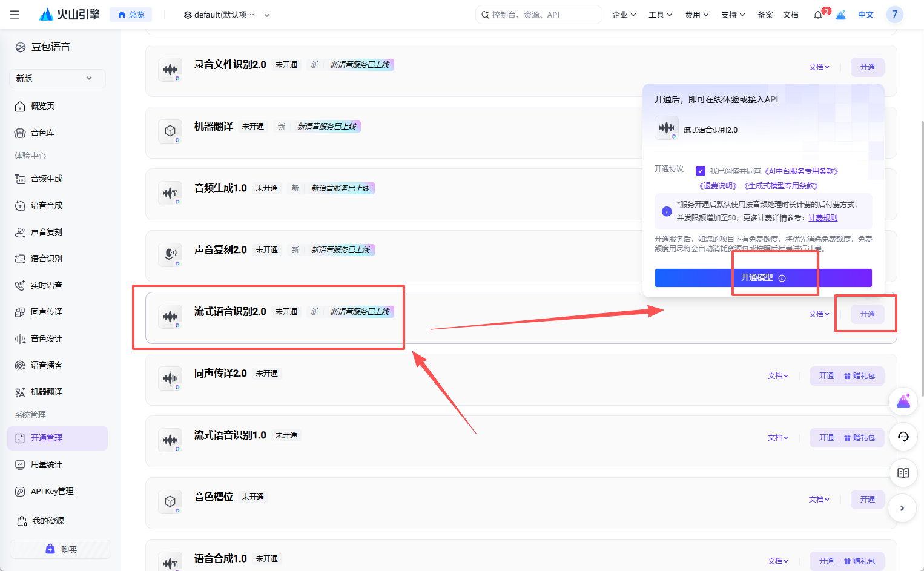Click the 语音播客 sidebar icon
Screen dimensions: 924x571
(20, 365)
